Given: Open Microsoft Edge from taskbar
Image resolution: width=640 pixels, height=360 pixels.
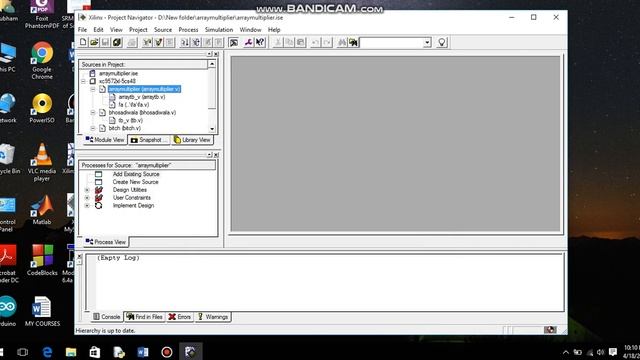Looking at the screenshot, I should [47, 352].
